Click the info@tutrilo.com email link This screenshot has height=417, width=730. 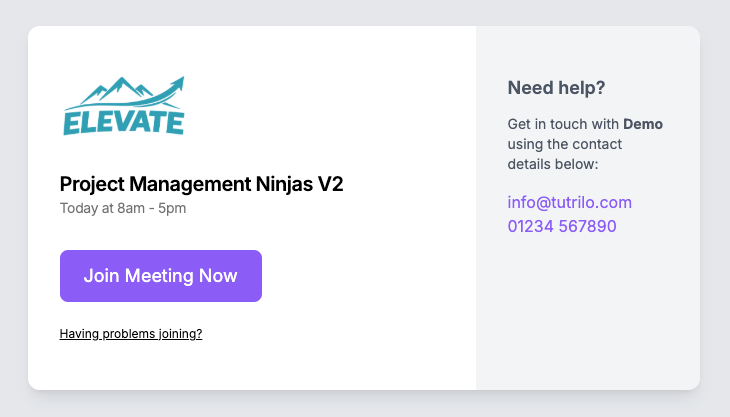point(569,203)
